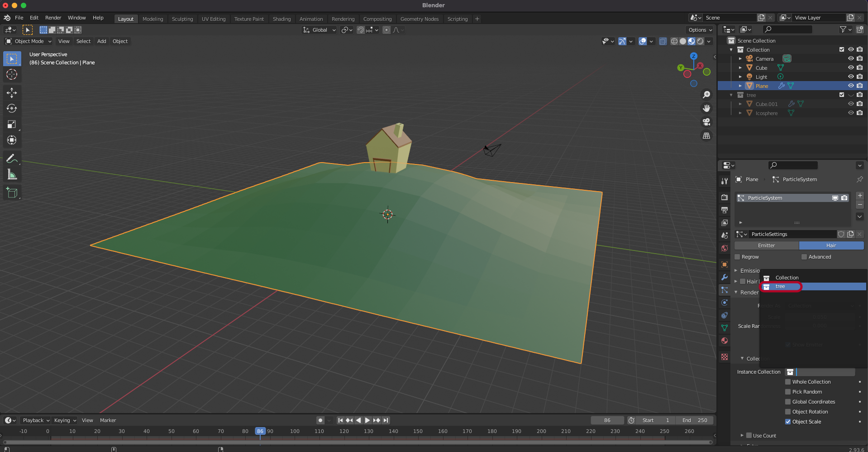Open the File menu
Viewport: 868px width, 452px height.
(x=19, y=18)
